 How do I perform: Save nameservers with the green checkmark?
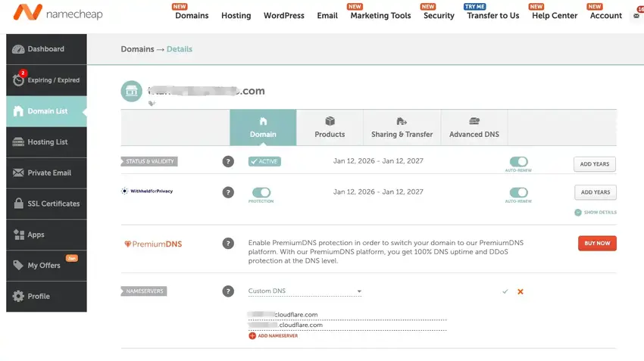[x=505, y=291]
